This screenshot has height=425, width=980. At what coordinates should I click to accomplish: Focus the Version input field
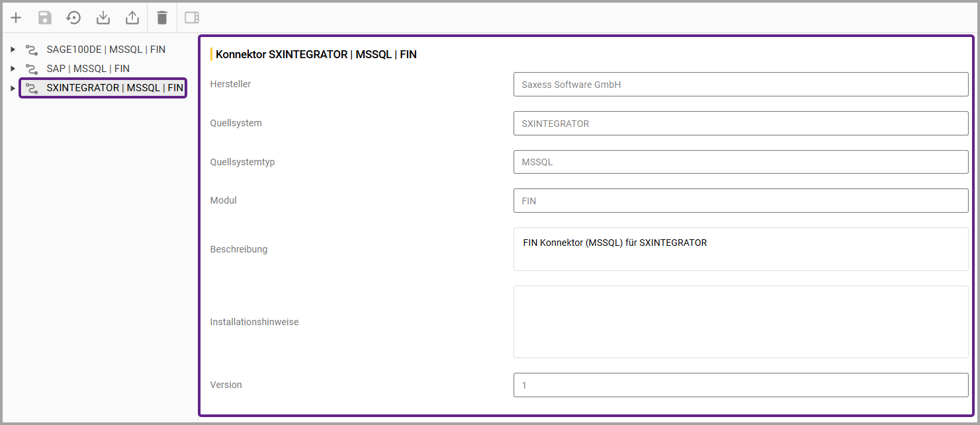pos(740,385)
